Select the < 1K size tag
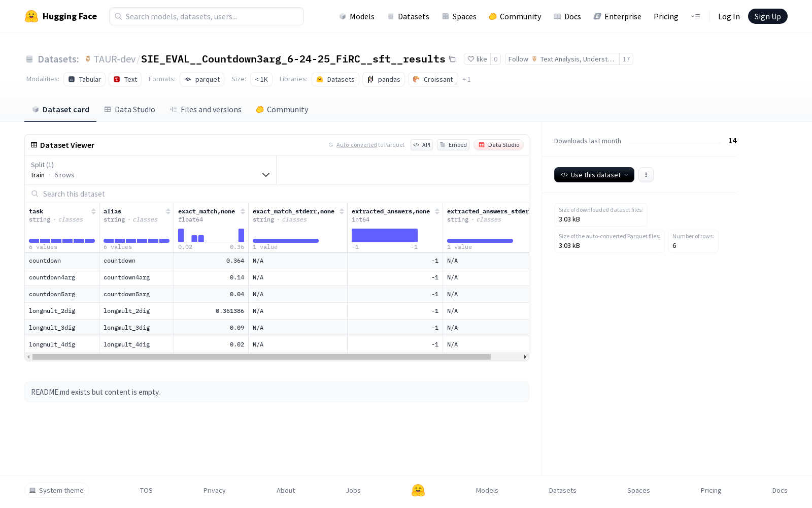The width and height of the screenshot is (812, 508). 261,80
